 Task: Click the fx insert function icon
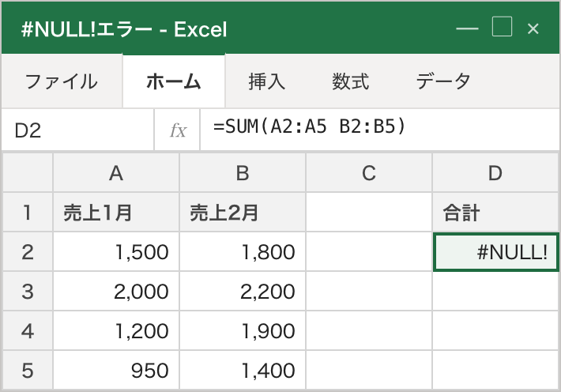coord(178,130)
